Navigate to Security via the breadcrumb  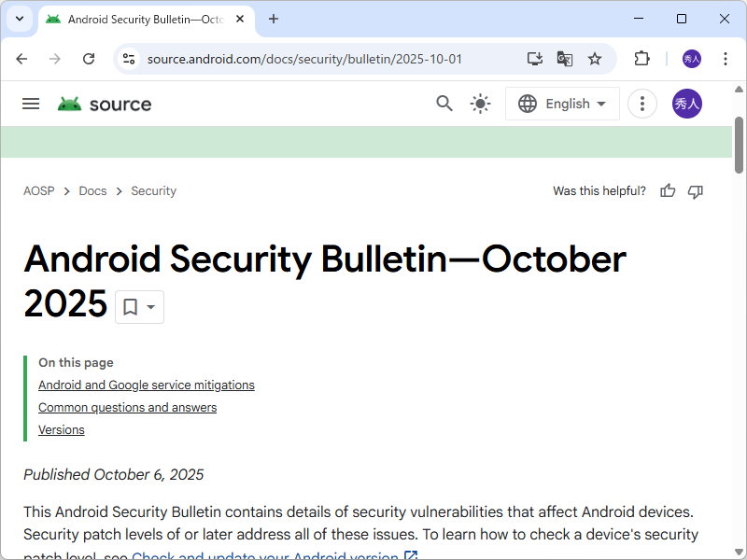coord(153,190)
